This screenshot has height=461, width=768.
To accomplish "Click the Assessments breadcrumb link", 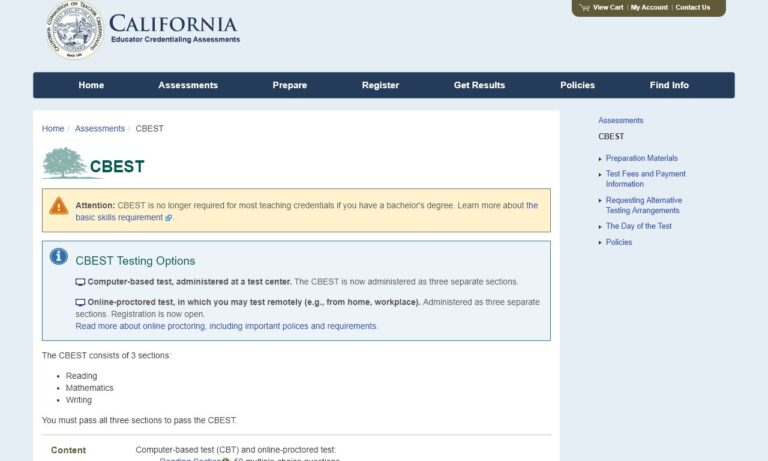I will (100, 129).
